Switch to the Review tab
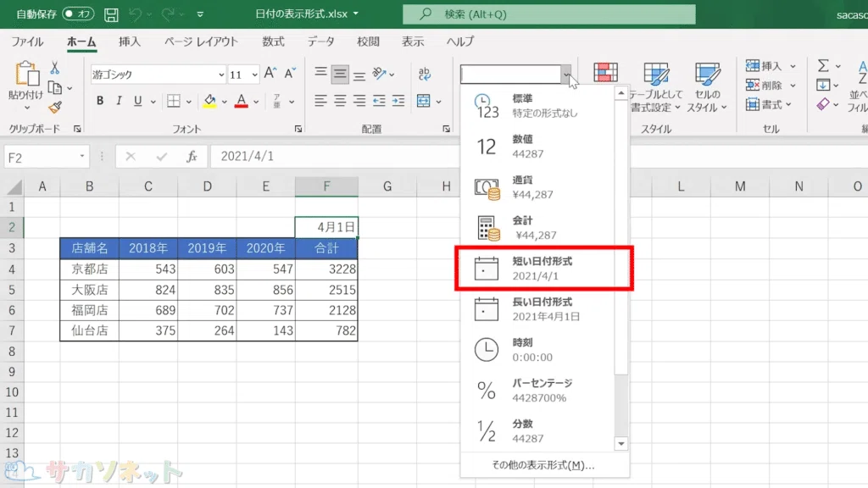The image size is (868, 488). 368,42
